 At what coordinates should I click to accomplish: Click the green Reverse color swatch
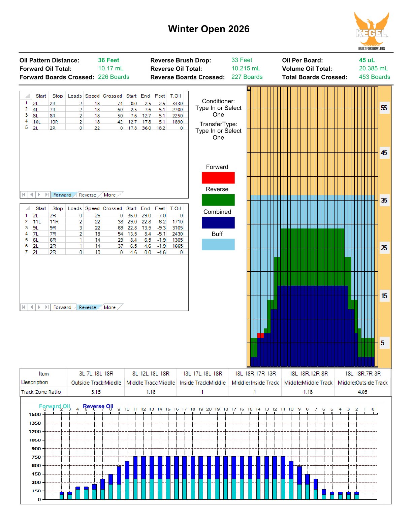click(218, 200)
